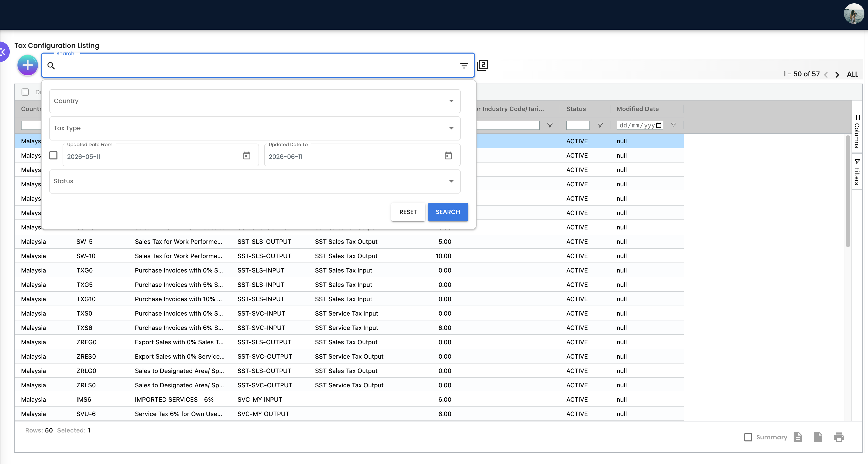Screen dimensions: 868x464
Task: Click the TXS0 tax code cell
Action: point(84,314)
